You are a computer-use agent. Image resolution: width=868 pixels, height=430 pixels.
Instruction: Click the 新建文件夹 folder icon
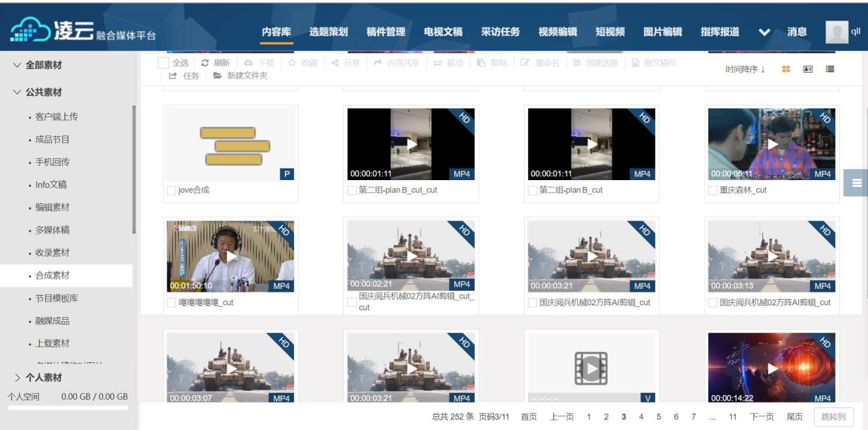pyautogui.click(x=218, y=76)
